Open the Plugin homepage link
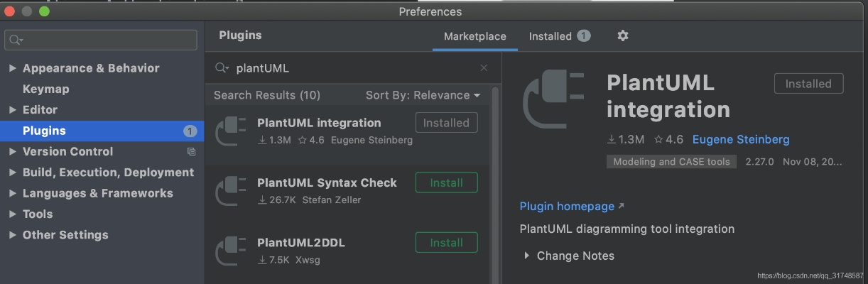Viewport: 868px width, 284px height. pyautogui.click(x=567, y=206)
